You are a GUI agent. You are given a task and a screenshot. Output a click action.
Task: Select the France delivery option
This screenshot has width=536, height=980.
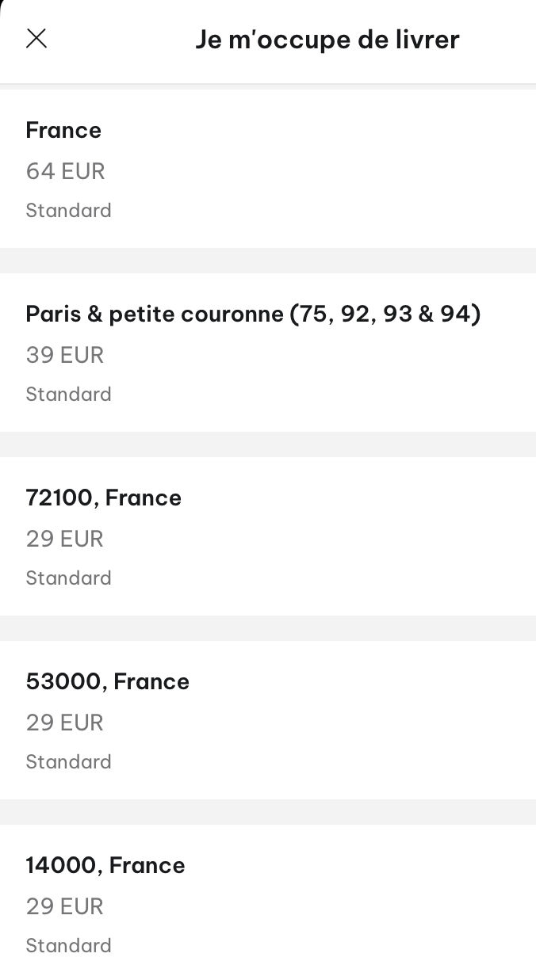268,169
